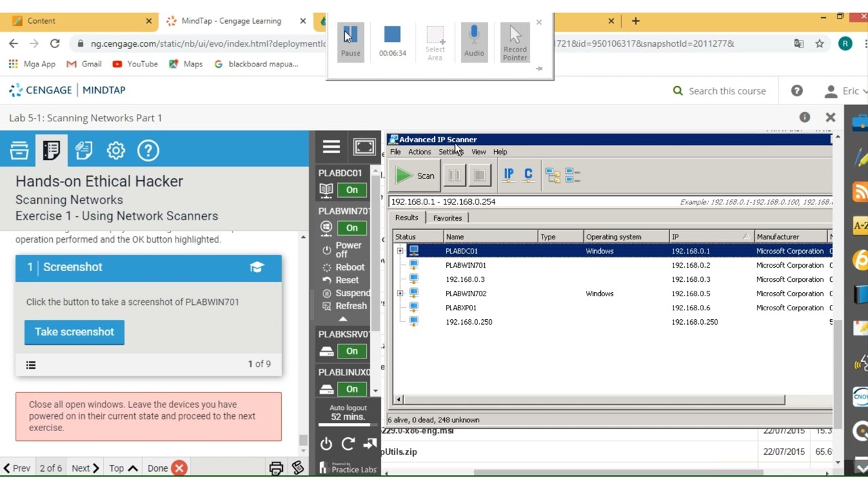Expand the PLABWIN702 row tree node
The width and height of the screenshot is (868, 488).
pyautogui.click(x=400, y=293)
